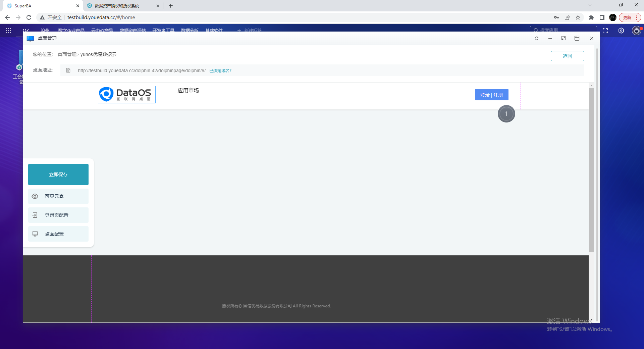Open the 可见元素 panel entry
Viewport: 644px width, 349px height.
click(58, 196)
